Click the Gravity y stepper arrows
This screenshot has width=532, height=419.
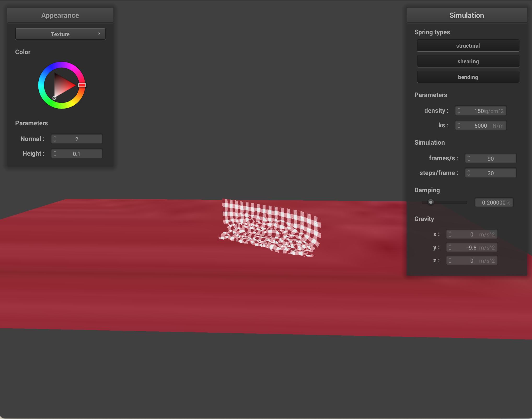coord(450,247)
